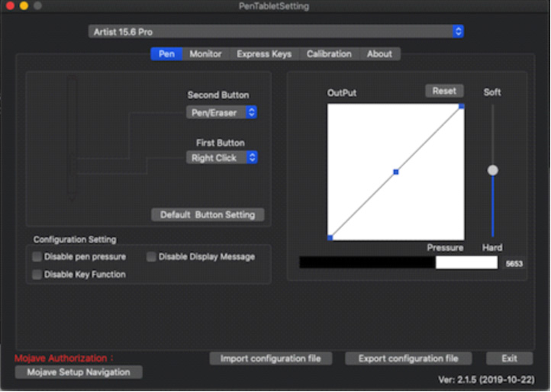
Task: Open Mojave Setup Navigation
Action: coord(79,372)
